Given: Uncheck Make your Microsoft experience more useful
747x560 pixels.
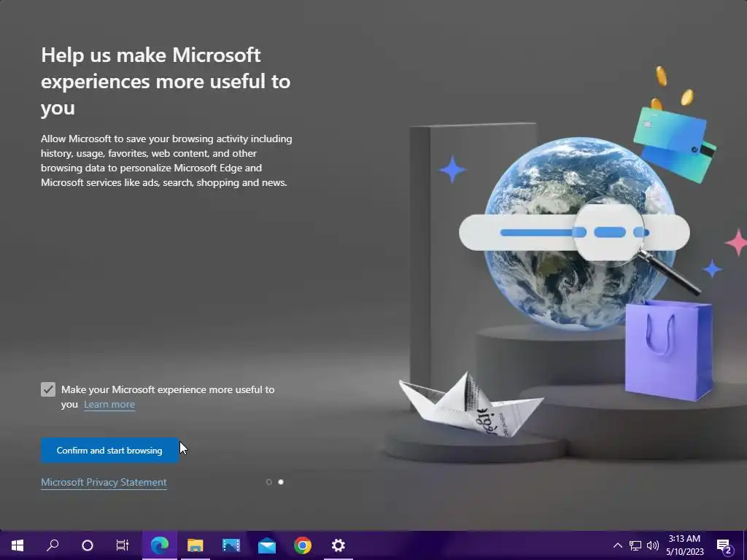Looking at the screenshot, I should coord(48,389).
